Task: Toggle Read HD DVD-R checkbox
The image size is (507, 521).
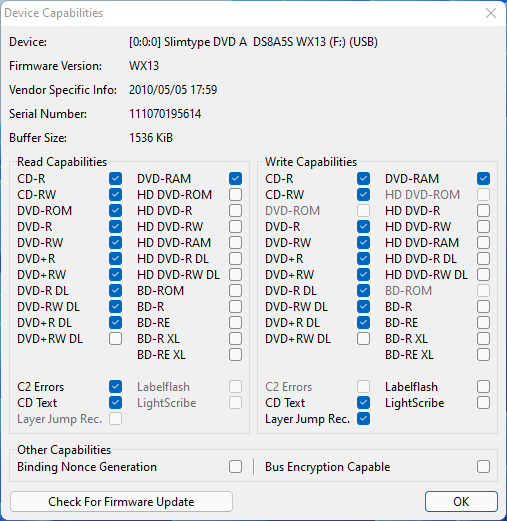Action: (235, 210)
